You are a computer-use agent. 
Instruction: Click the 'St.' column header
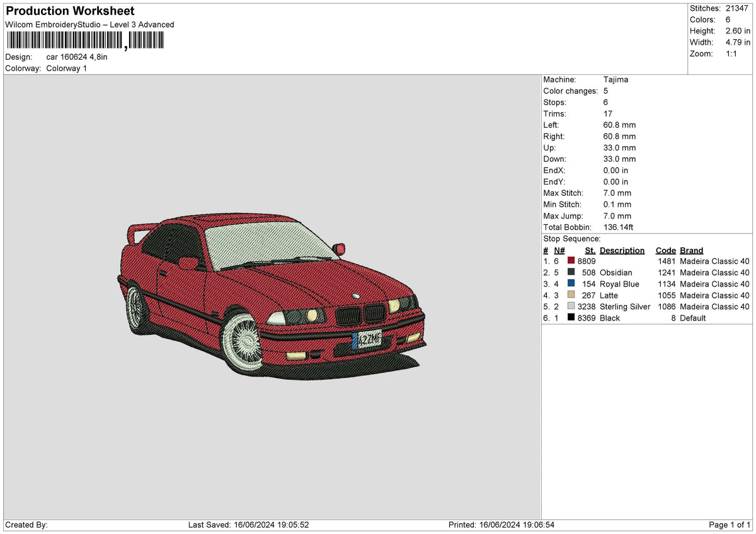[x=590, y=250]
